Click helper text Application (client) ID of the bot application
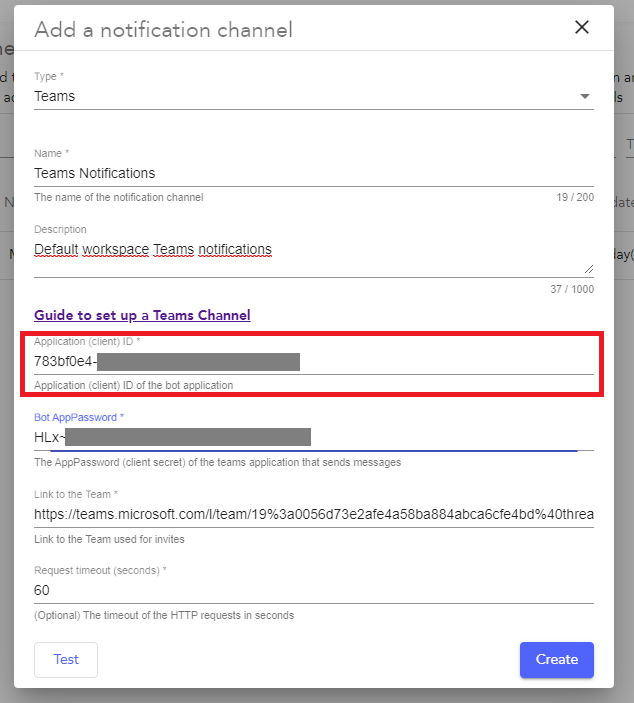 (x=134, y=385)
